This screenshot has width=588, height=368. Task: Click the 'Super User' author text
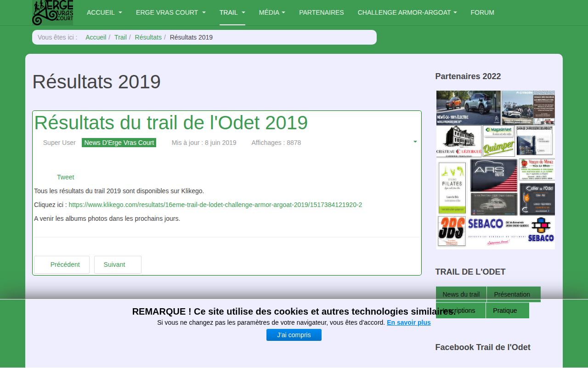59,143
